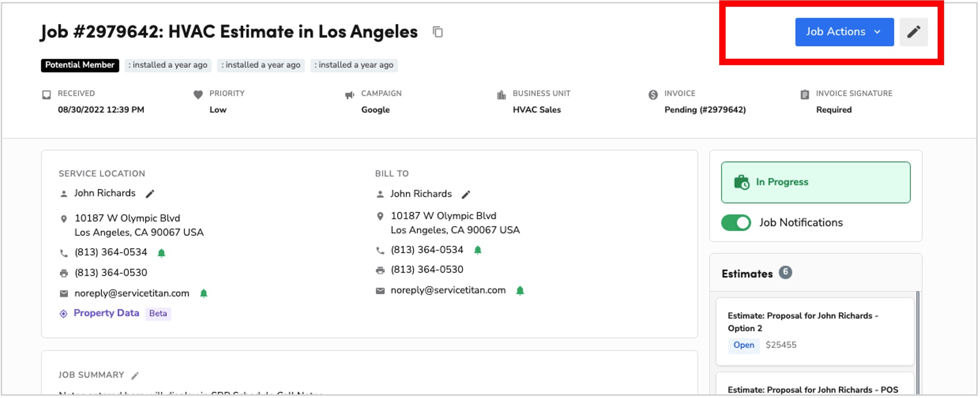Viewport: 980px width, 398px height.
Task: Click the Potential Member tag
Action: tap(80, 65)
